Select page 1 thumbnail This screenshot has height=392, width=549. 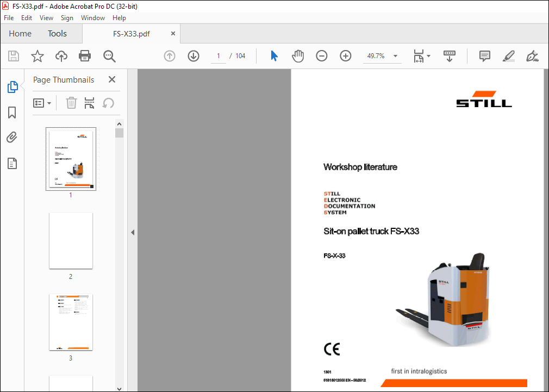point(71,159)
